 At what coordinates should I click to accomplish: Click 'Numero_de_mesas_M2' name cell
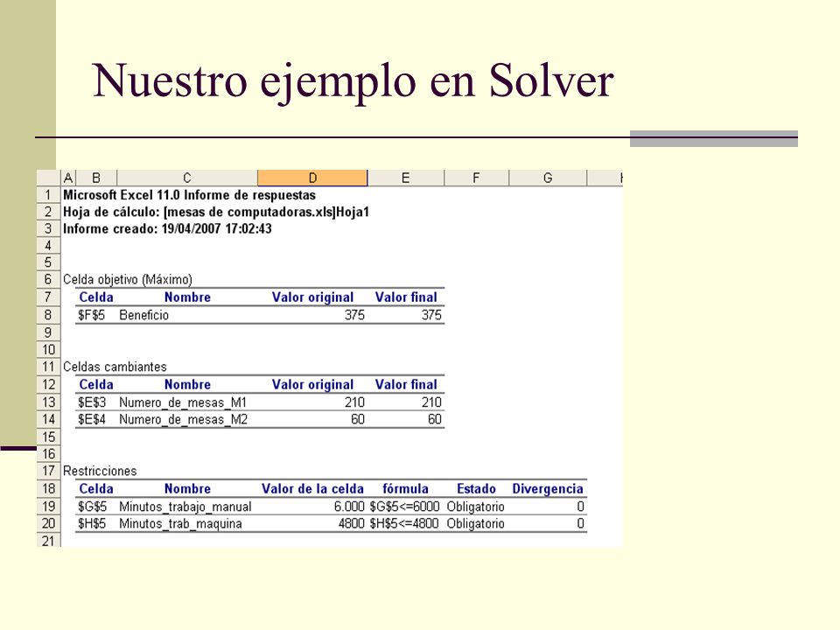pos(183,419)
